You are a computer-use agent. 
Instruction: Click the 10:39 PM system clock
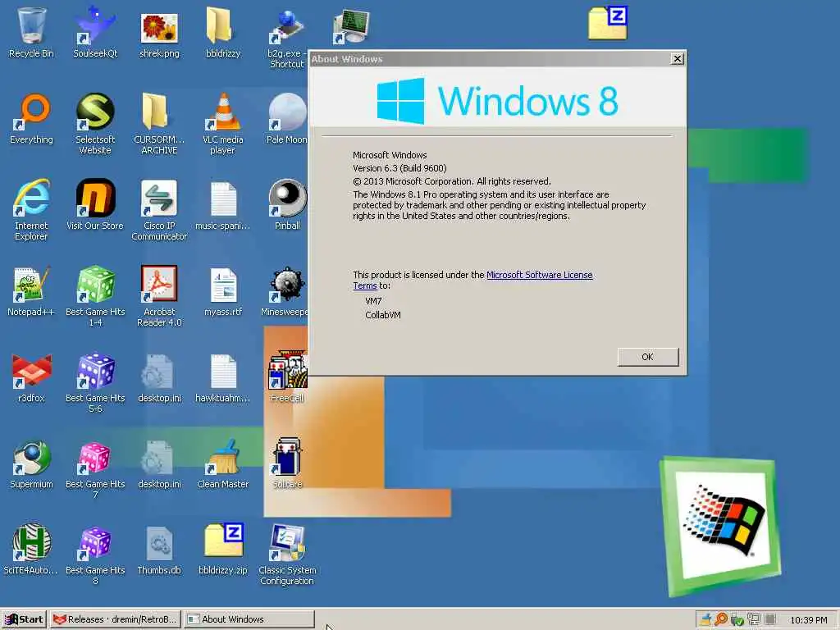(x=808, y=620)
